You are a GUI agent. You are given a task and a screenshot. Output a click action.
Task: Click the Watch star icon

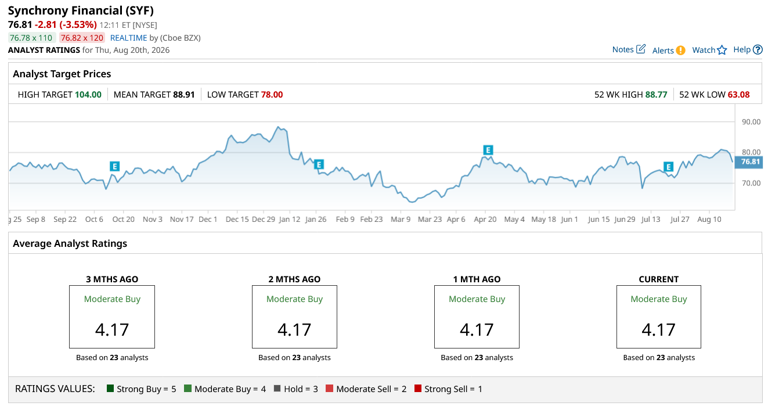[x=722, y=50]
